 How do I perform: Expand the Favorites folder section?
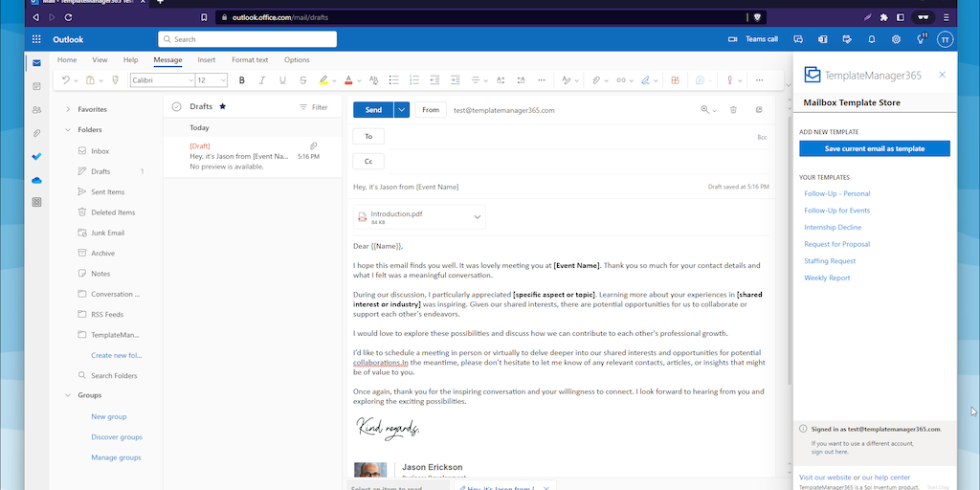(x=68, y=109)
